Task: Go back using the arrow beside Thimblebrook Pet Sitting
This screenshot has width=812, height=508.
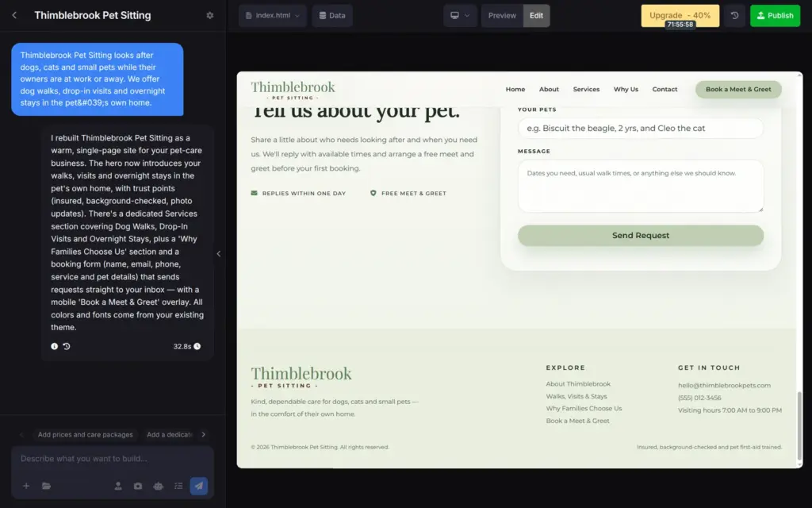Action: tap(14, 16)
